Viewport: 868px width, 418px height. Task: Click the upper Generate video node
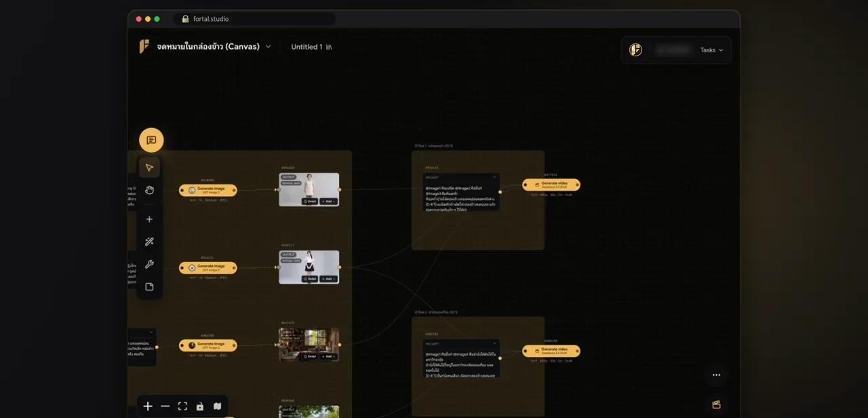(x=551, y=185)
